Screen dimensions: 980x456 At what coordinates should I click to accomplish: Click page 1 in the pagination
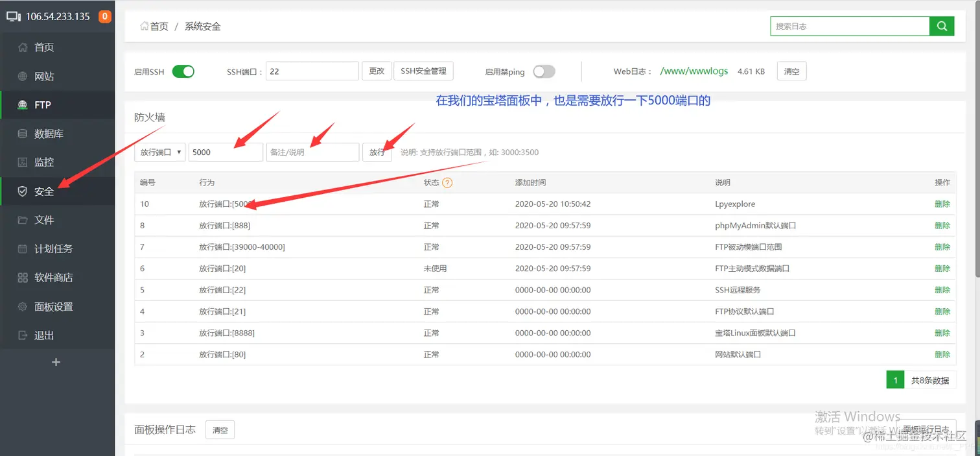[x=895, y=380]
